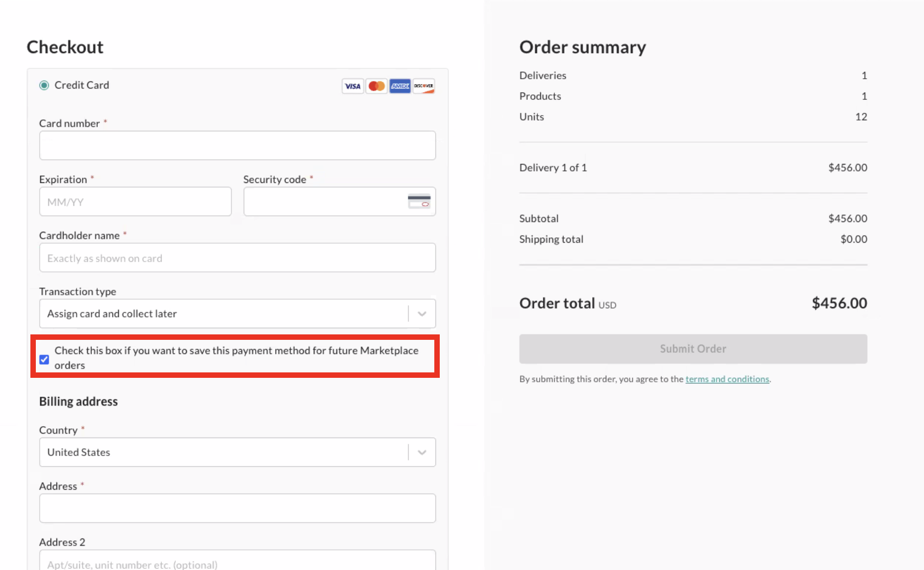Viewport: 924px width, 570px height.
Task: Click the billing Address field
Action: pos(237,508)
